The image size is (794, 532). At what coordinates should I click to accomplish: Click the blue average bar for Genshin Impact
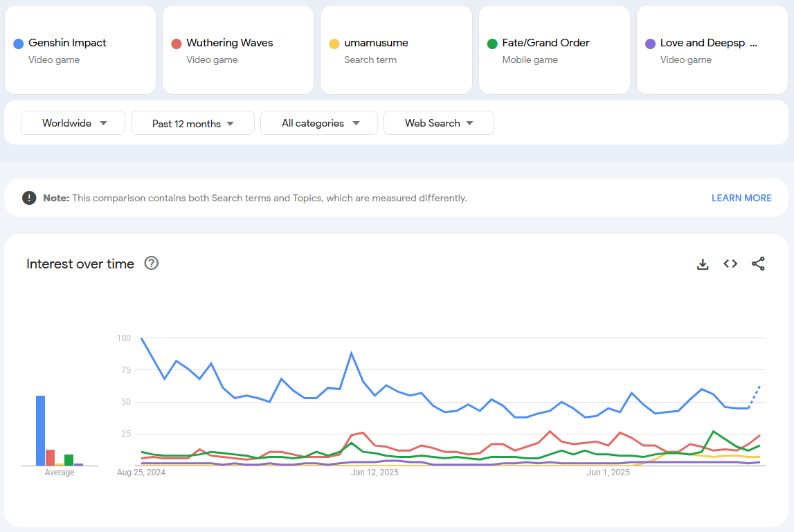click(41, 431)
